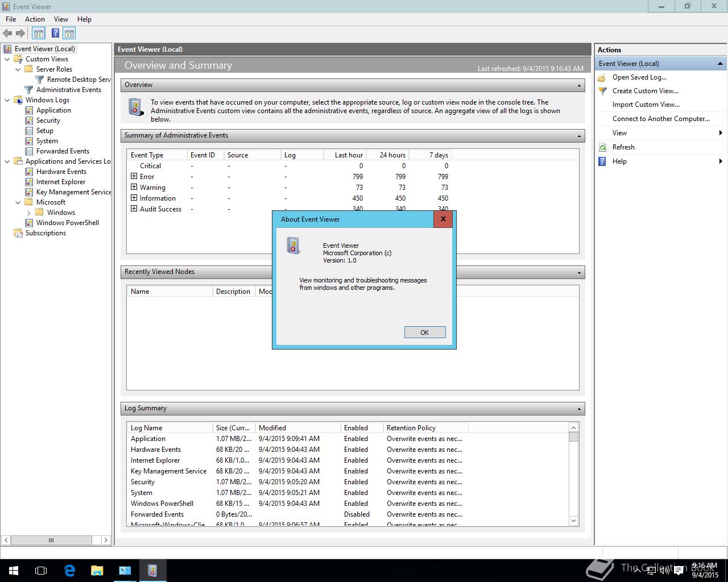The height and width of the screenshot is (582, 728).
Task: Open the Help menu in menu bar
Action: point(84,19)
